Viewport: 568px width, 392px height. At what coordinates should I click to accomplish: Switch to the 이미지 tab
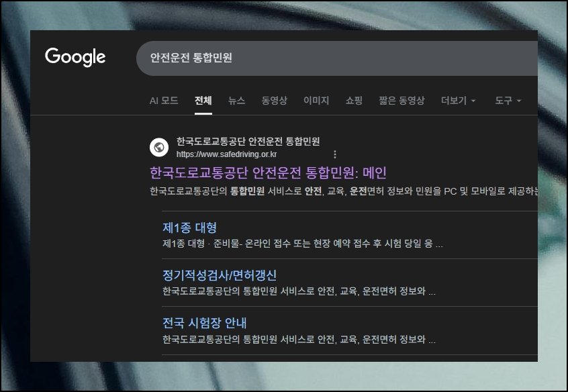click(316, 101)
